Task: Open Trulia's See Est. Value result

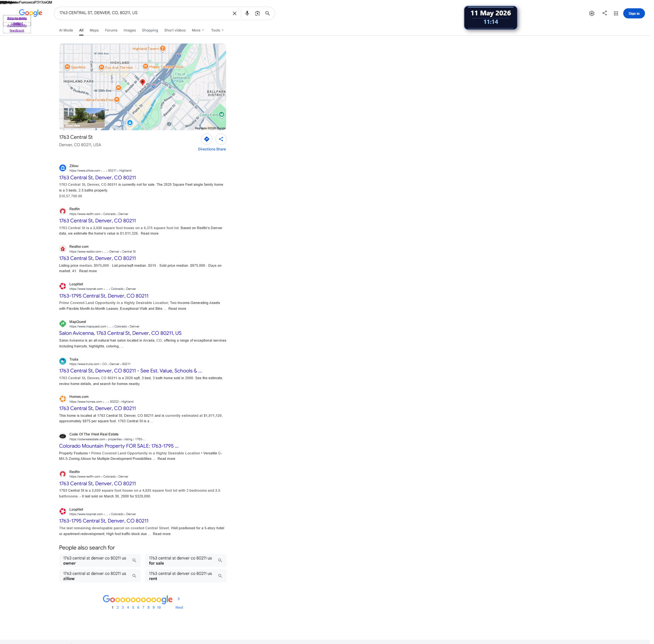Action: [130, 371]
